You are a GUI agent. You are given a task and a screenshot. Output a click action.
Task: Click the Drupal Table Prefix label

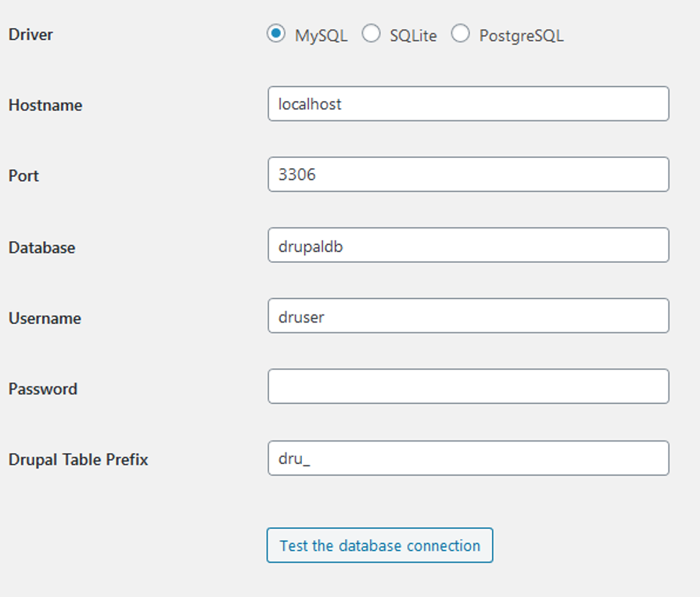(78, 459)
